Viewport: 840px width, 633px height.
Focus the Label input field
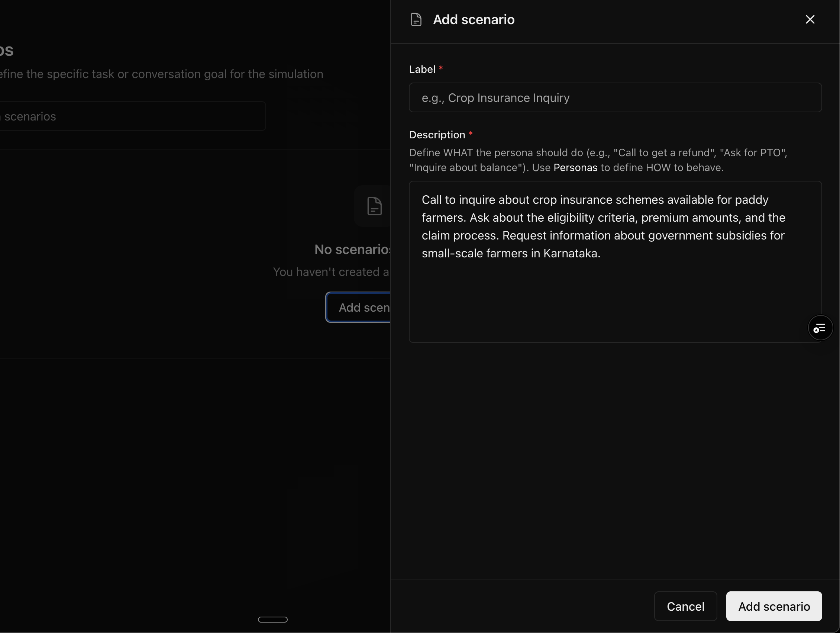point(615,98)
